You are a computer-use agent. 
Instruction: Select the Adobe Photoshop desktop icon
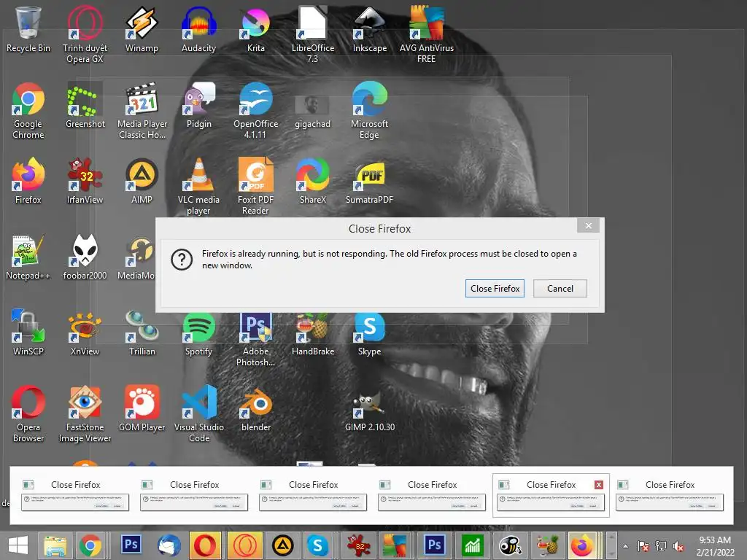(256, 339)
